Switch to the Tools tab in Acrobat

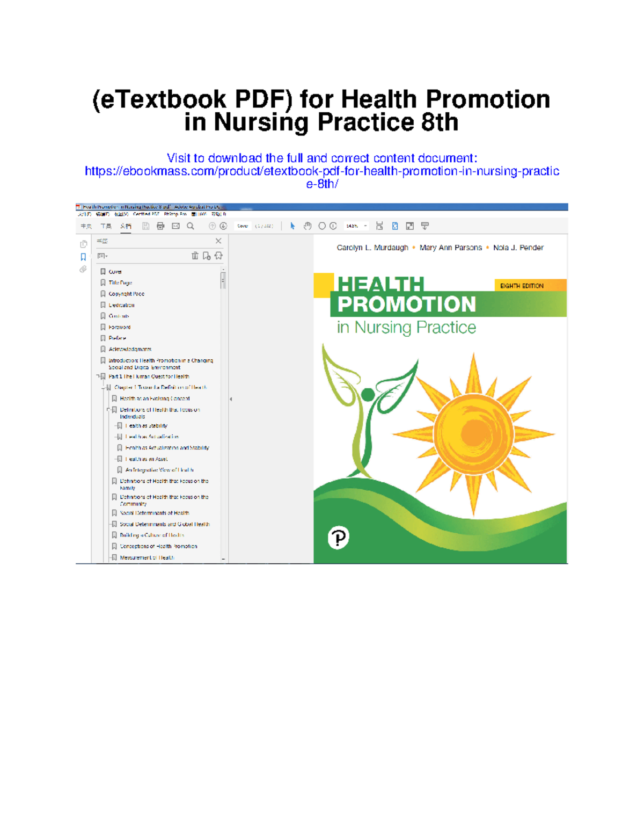click(x=106, y=226)
